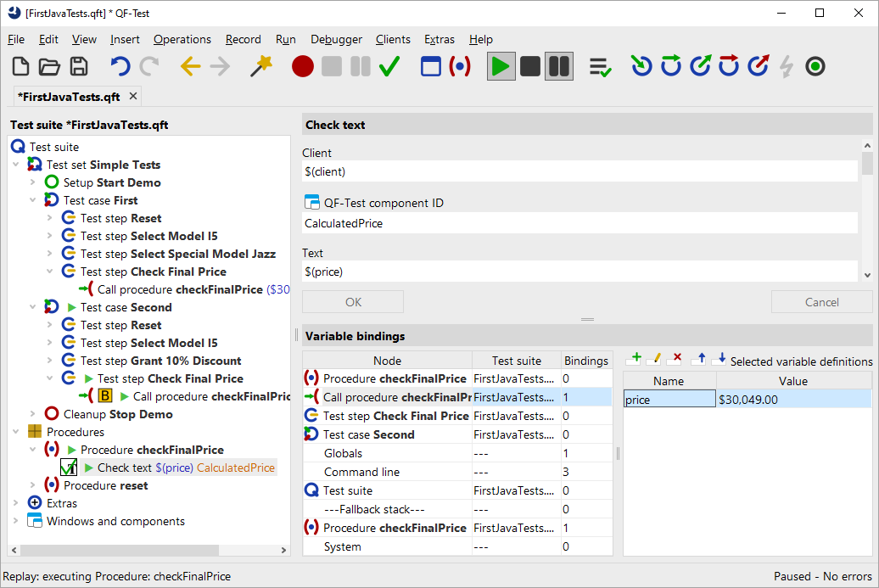879x588 pixels.
Task: Step into the current node
Action: [x=641, y=66]
